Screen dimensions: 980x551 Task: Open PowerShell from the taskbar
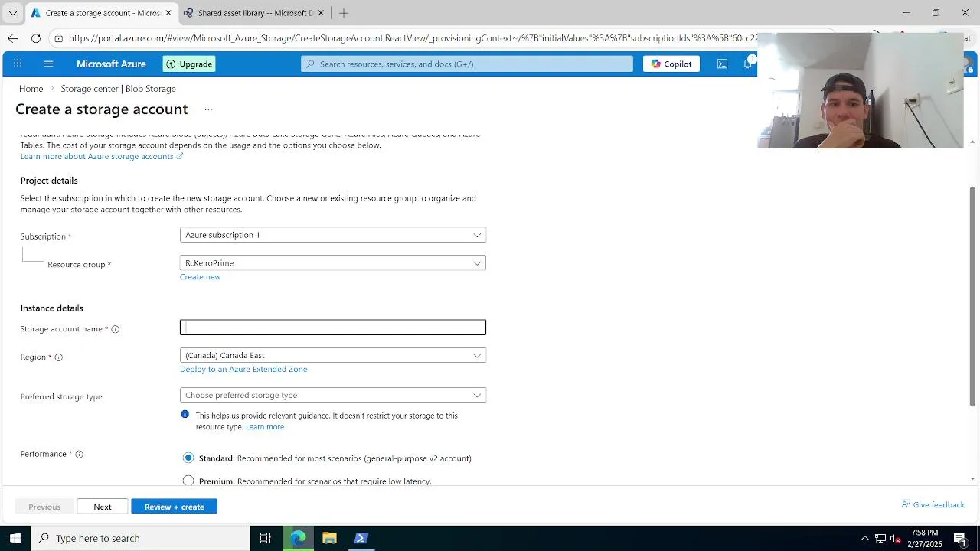point(361,538)
